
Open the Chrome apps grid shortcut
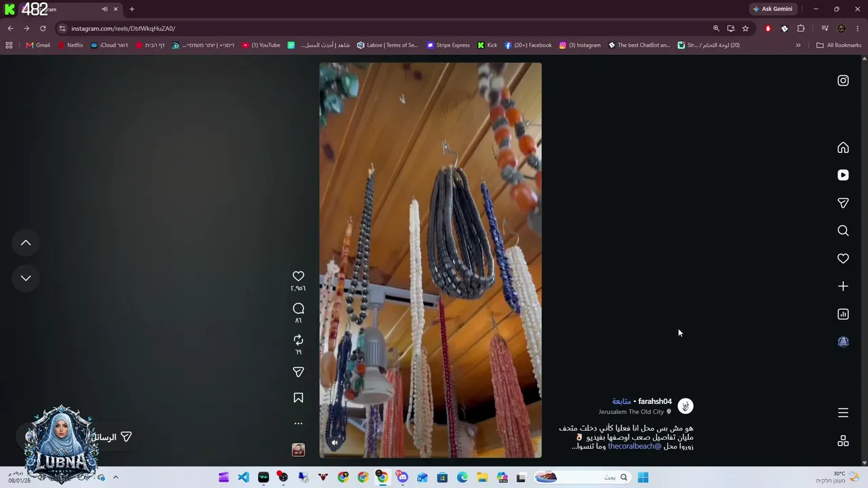point(9,45)
